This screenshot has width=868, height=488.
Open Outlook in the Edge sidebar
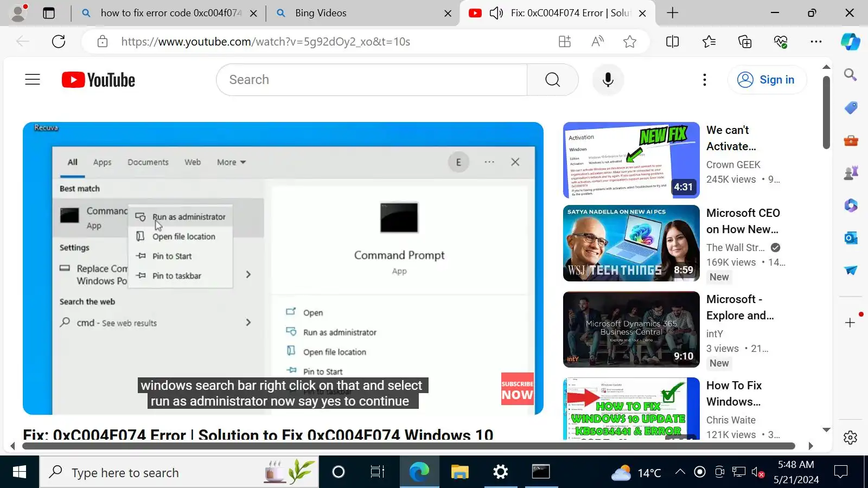[x=850, y=237]
